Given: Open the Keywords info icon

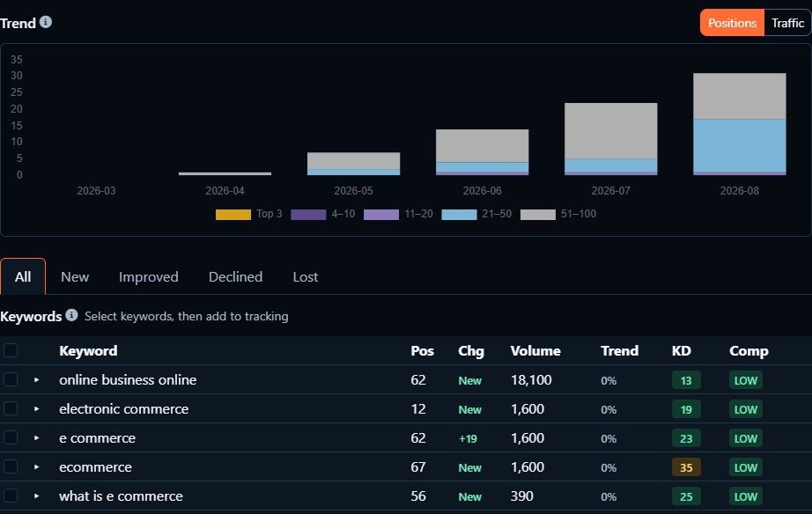Looking at the screenshot, I should 72,315.
